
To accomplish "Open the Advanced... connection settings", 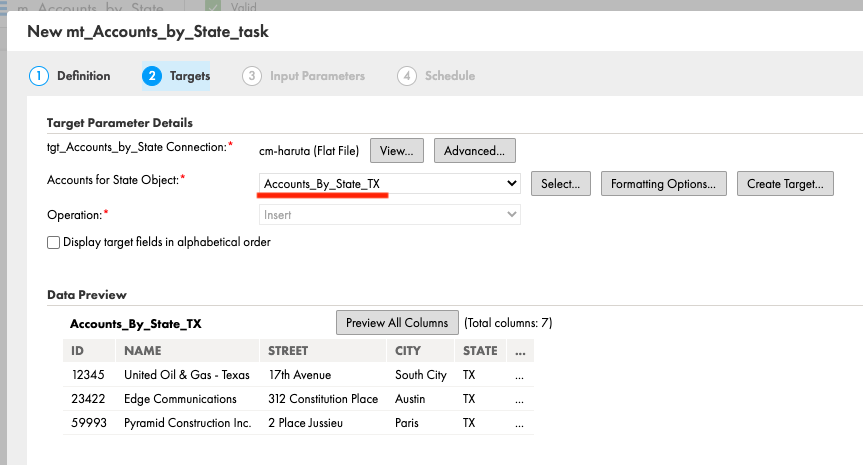I will tap(474, 151).
